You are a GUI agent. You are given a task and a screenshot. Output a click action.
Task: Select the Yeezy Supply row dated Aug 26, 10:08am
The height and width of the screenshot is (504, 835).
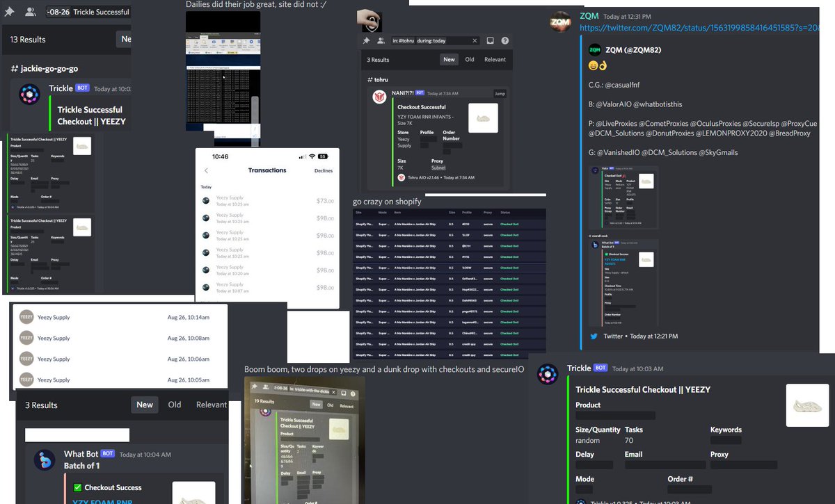120,338
